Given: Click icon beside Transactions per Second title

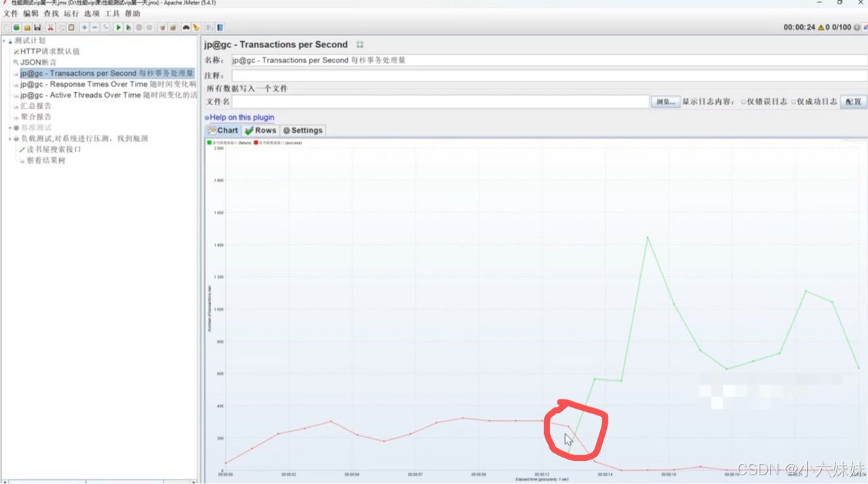Looking at the screenshot, I should click(x=360, y=45).
